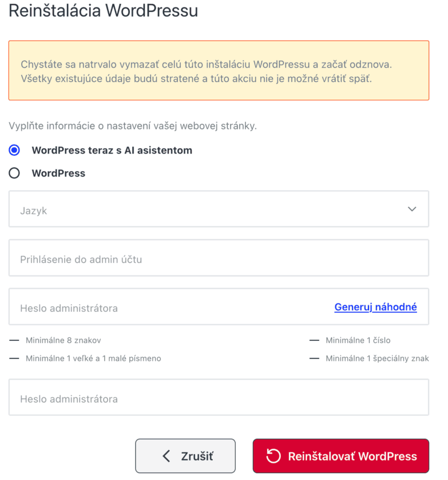Click the Generuj náhodné link
The width and height of the screenshot is (448, 480).
(x=375, y=307)
